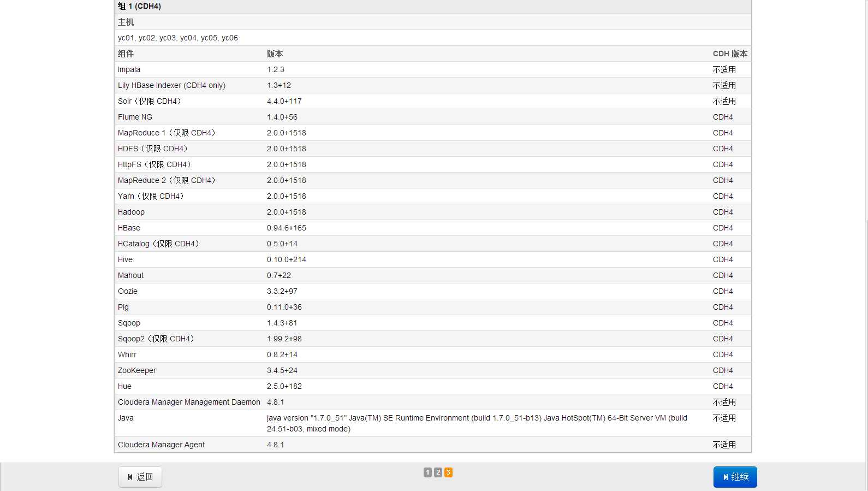Viewport: 868px width, 491px height.
Task: Select Lily HBase Indexer (CDH4 only)
Action: tap(171, 85)
